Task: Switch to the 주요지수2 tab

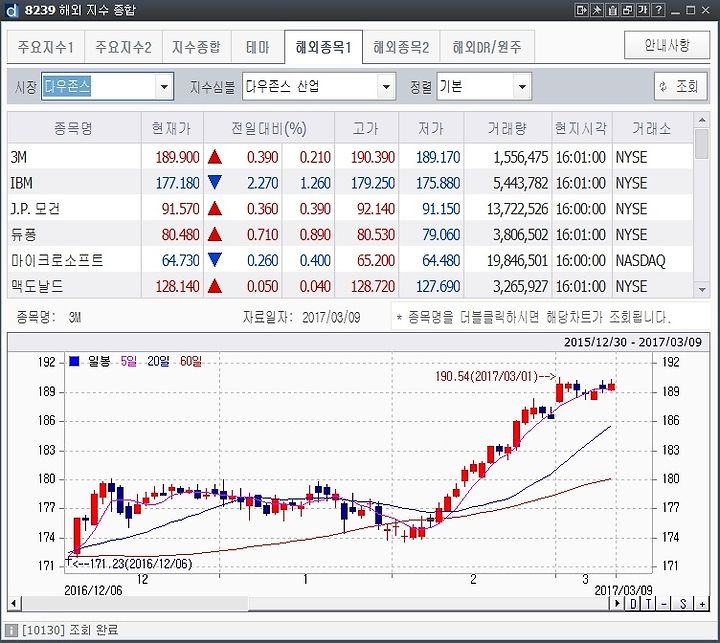Action: tap(123, 47)
